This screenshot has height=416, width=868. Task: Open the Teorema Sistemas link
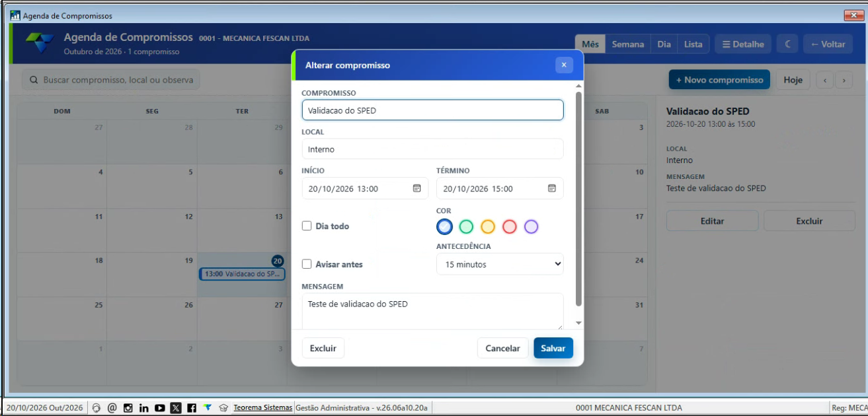click(262, 408)
